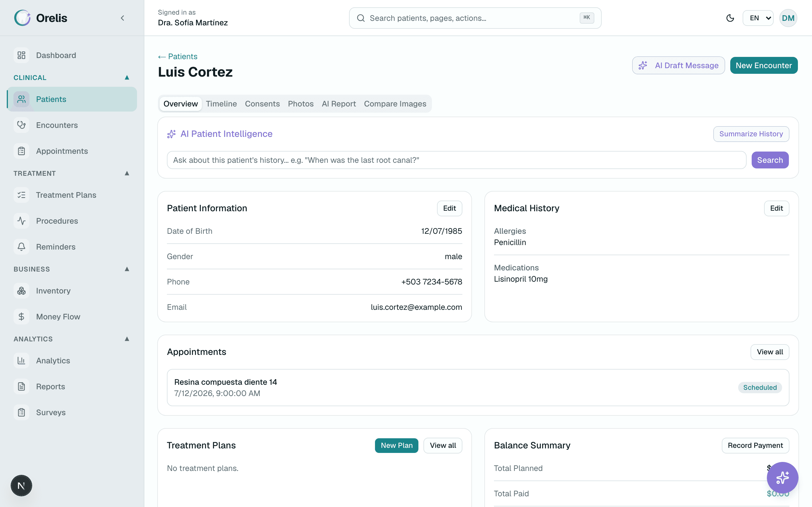Click the Dashboard grid icon
Viewport: 812px width, 507px height.
[21, 55]
